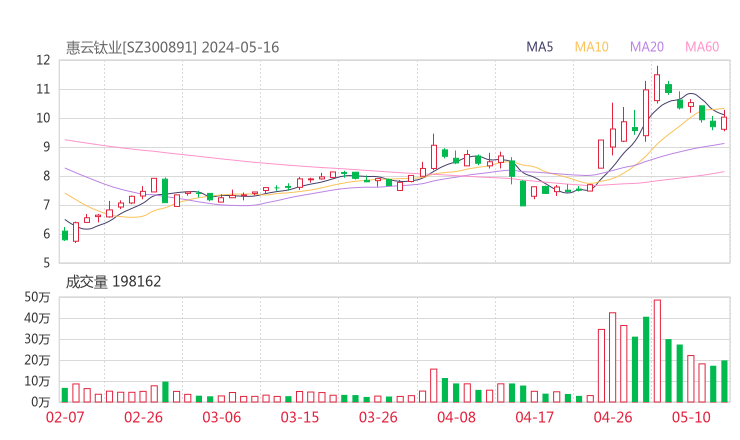Click the chart title 惠云钛业[SZ300891] 2024-05-16
Image resolution: width=740 pixels, height=440 pixels.
coord(172,48)
